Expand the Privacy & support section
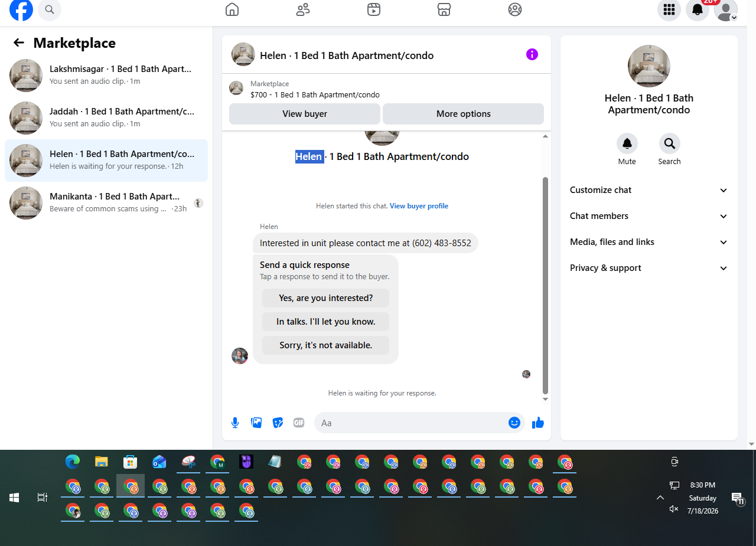 click(649, 268)
